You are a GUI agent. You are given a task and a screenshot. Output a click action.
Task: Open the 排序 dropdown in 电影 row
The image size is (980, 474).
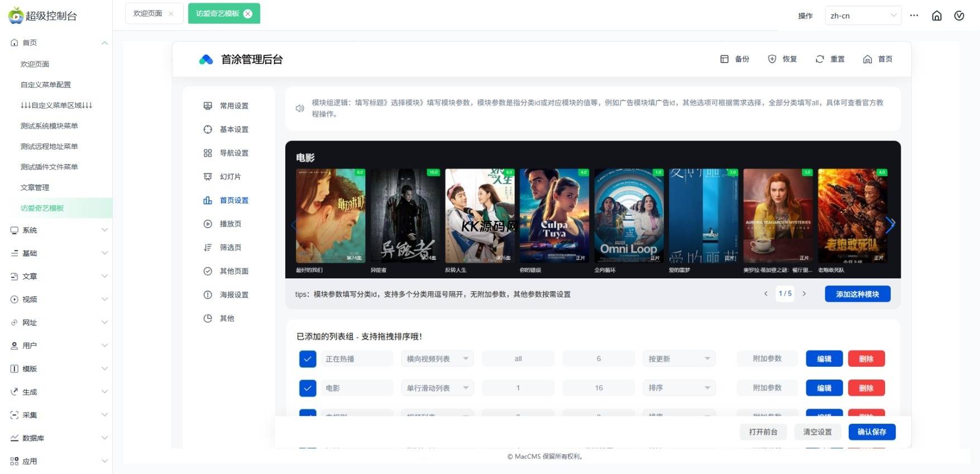679,388
